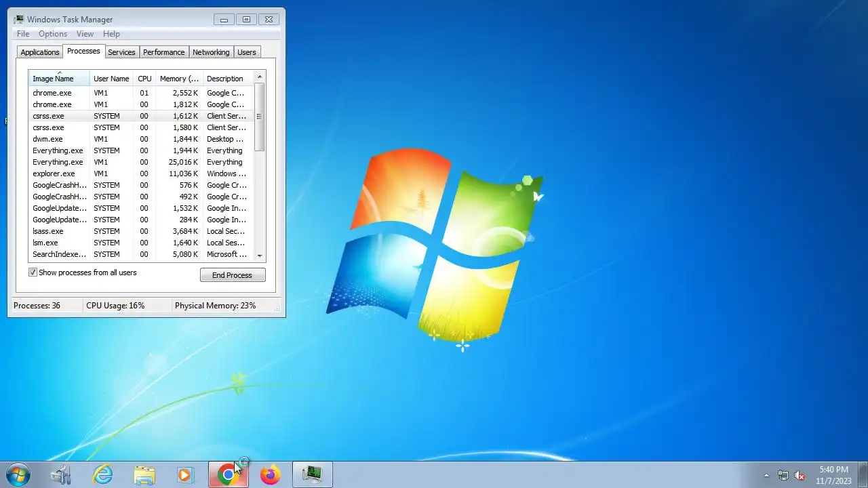Select chrome.exe row using 1,812 K
This screenshot has width=868, height=488.
(x=141, y=104)
